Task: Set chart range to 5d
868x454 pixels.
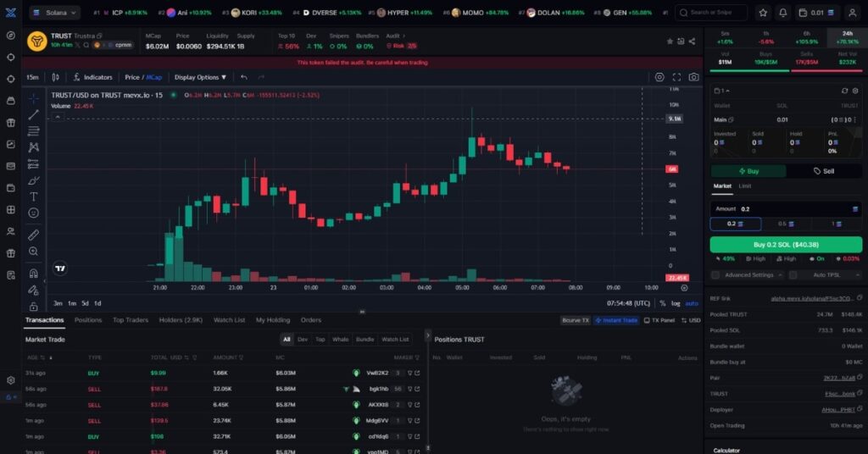Action: (x=85, y=303)
